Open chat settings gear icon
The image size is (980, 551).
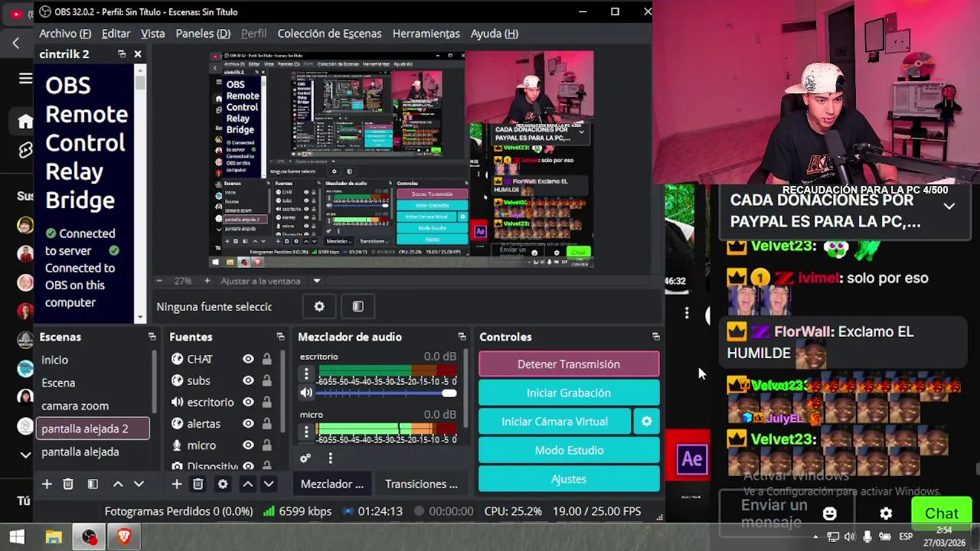tap(886, 514)
